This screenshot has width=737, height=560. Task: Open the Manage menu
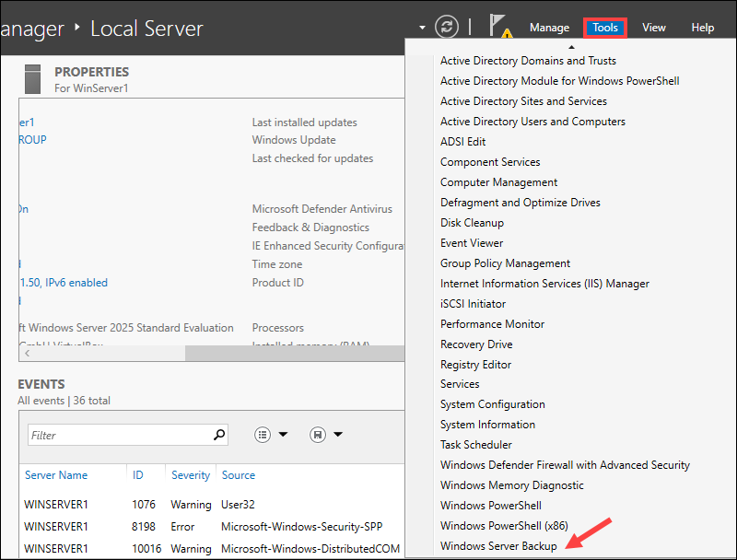(x=549, y=28)
